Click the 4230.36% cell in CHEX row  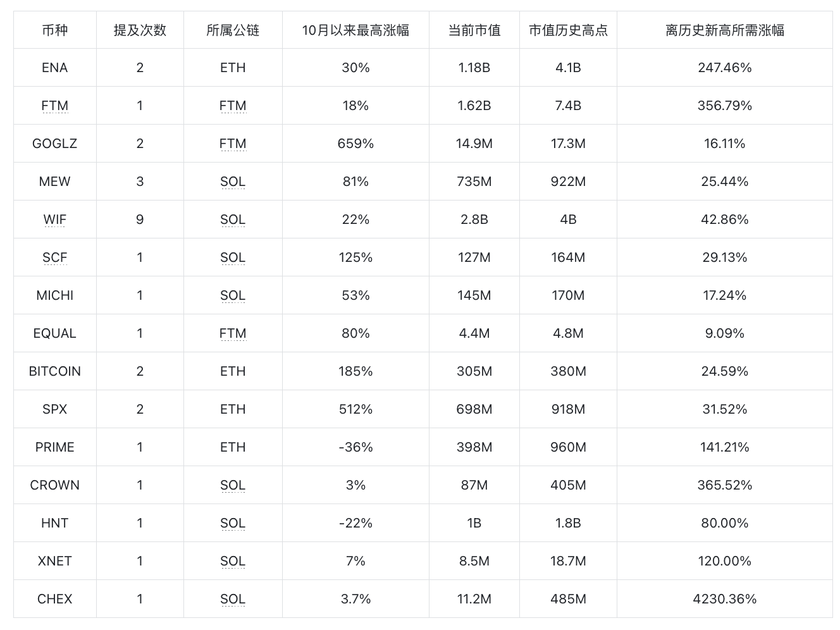pyautogui.click(x=725, y=599)
